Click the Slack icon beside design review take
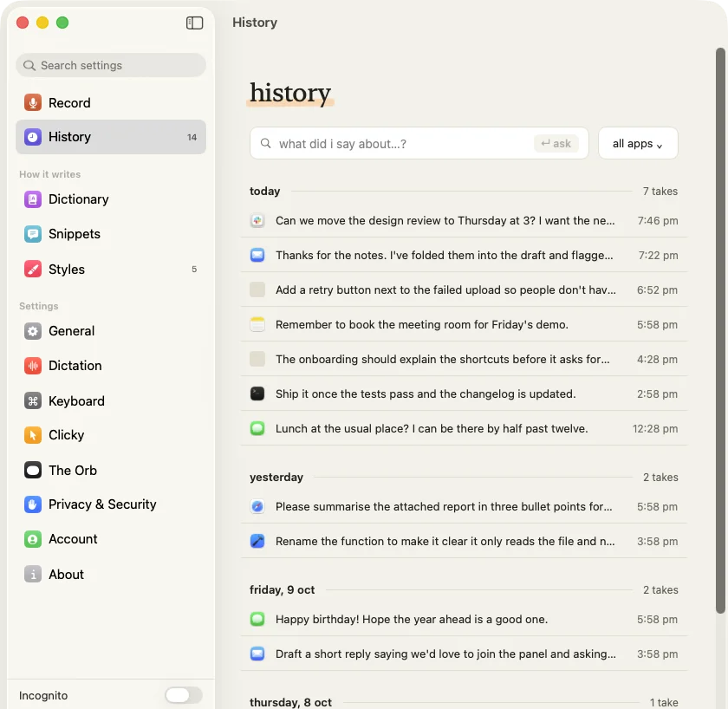 pyautogui.click(x=257, y=220)
